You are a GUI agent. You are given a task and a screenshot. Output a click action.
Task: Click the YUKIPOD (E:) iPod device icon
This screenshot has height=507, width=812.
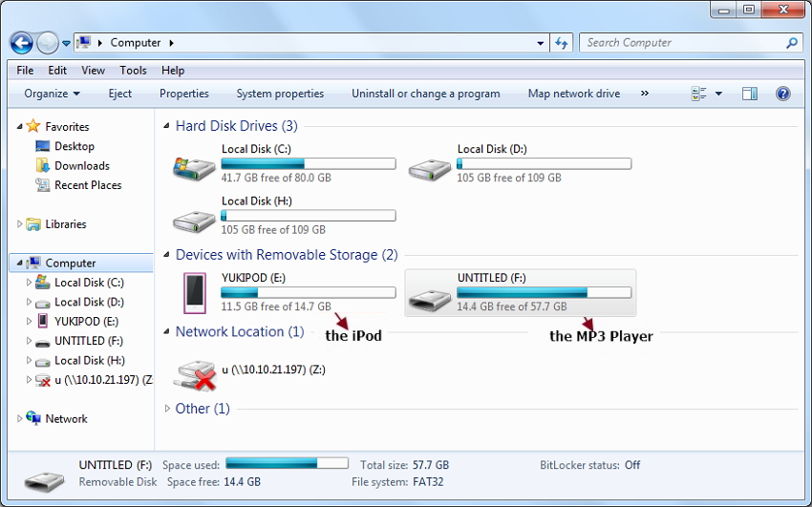pyautogui.click(x=194, y=292)
